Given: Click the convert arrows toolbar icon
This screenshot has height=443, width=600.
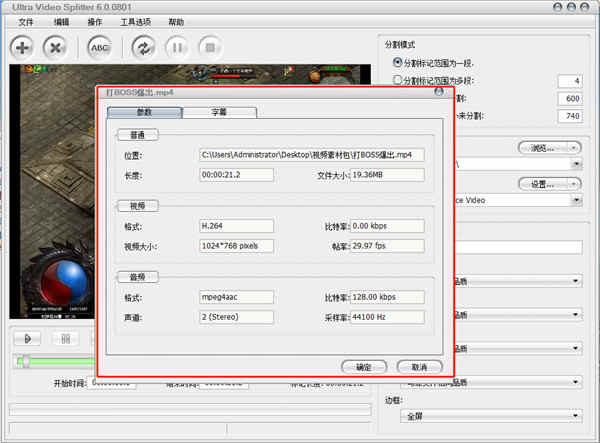Looking at the screenshot, I should (143, 48).
